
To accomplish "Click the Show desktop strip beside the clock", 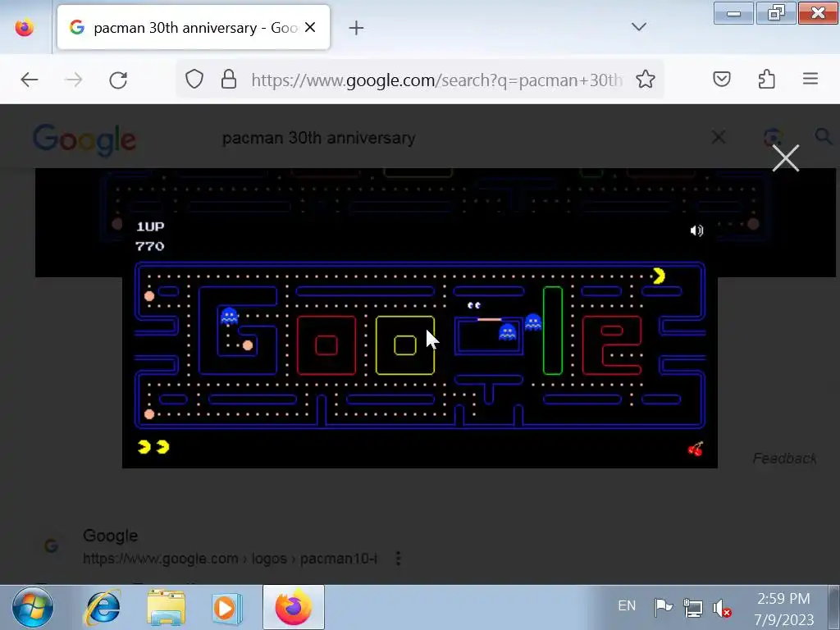I will pos(833,608).
